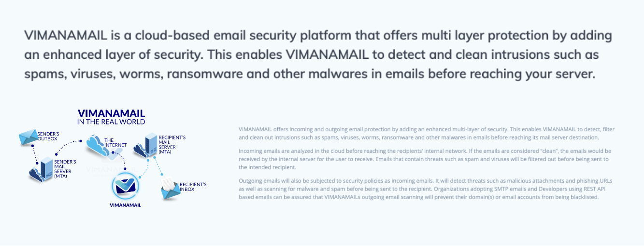644x246 pixels.
Task: Click the Sender's Mail Server tower icon
Action: [46, 167]
